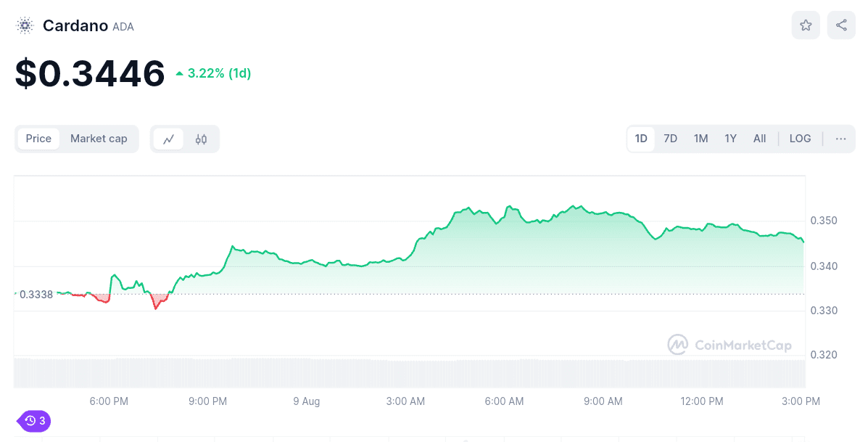The height and width of the screenshot is (442, 868).
Task: Switch to line chart view
Action: [x=168, y=139]
